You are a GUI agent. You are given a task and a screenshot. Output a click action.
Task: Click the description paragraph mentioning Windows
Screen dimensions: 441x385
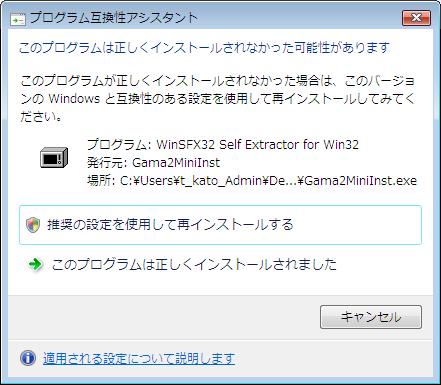[218, 99]
